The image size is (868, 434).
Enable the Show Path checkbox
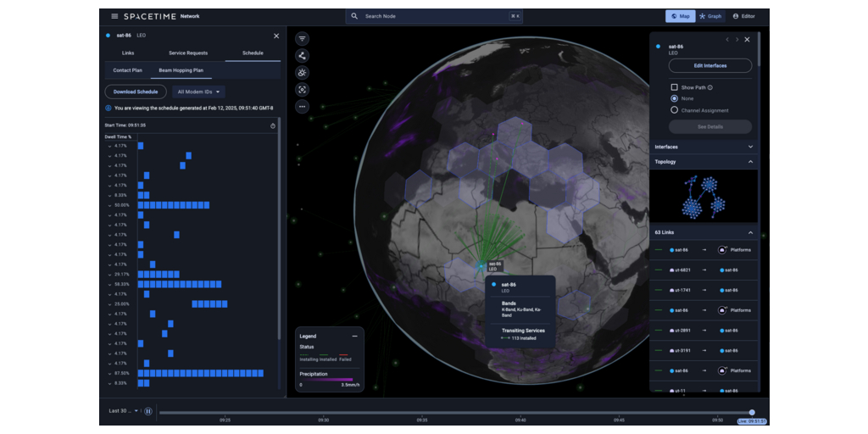[x=674, y=87]
